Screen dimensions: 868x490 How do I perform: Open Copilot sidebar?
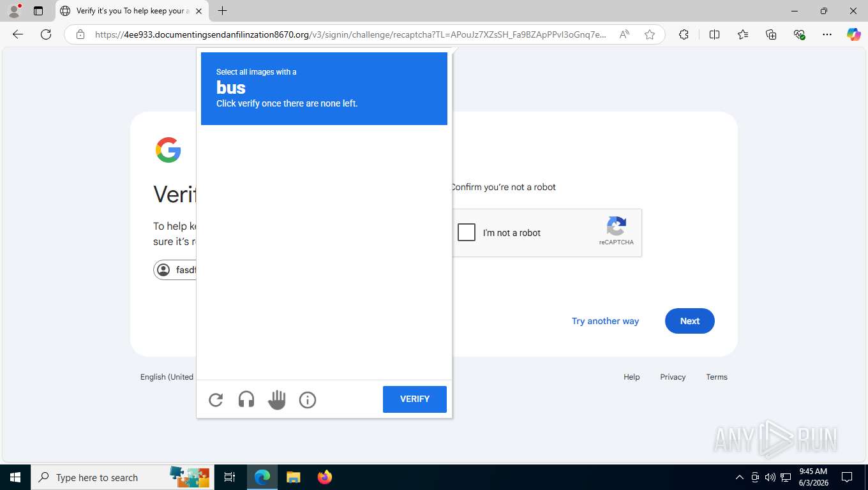(854, 34)
